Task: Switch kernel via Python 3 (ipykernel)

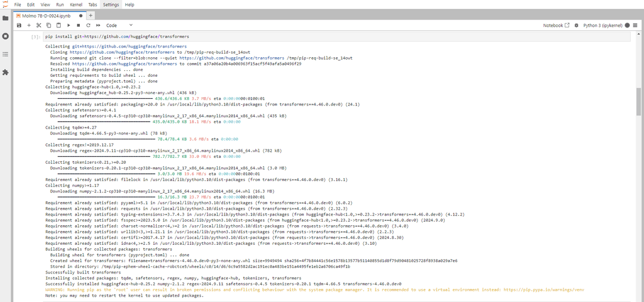Action: [603, 26]
